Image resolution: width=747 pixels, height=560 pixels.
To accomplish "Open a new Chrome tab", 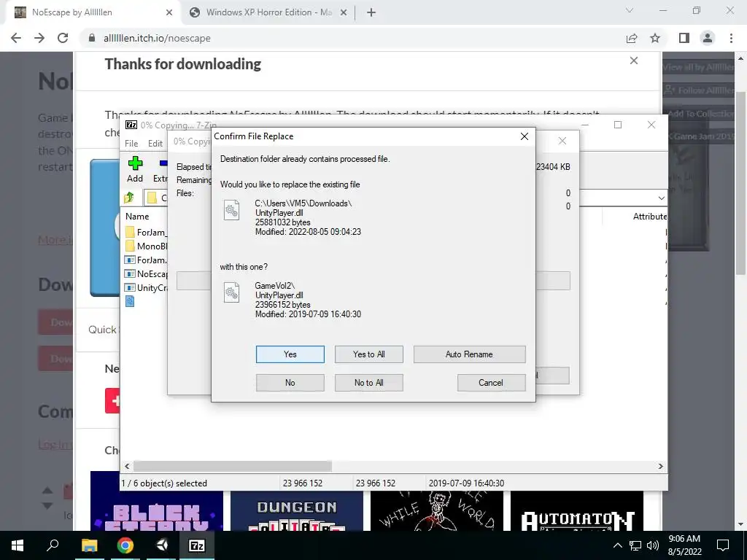I will 371,12.
